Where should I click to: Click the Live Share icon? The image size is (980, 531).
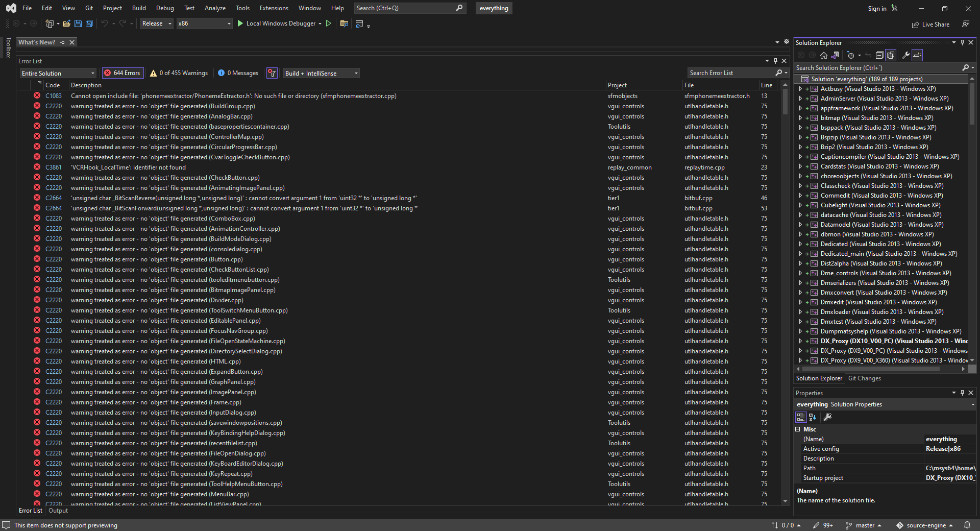pos(914,24)
